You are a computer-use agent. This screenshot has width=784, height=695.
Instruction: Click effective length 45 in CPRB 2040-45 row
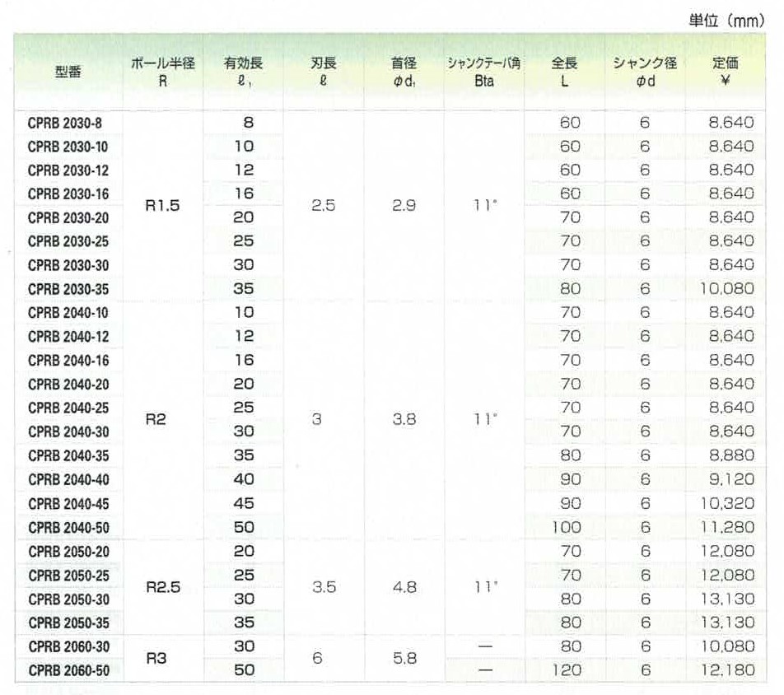click(x=244, y=503)
